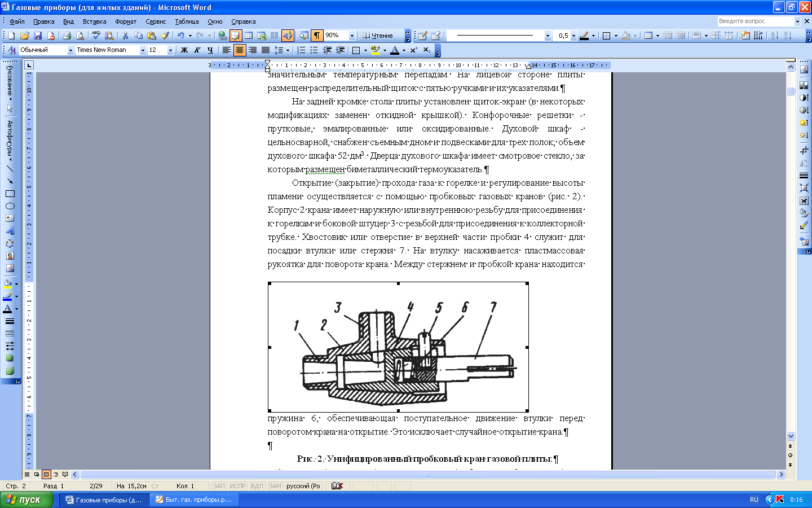Toggle Center alignment
This screenshot has width=812, height=508.
point(240,50)
